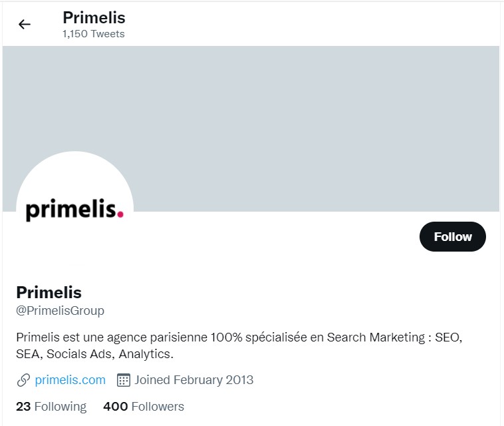
Task: Click the bio text about Search Marketing
Action: pyautogui.click(x=239, y=345)
